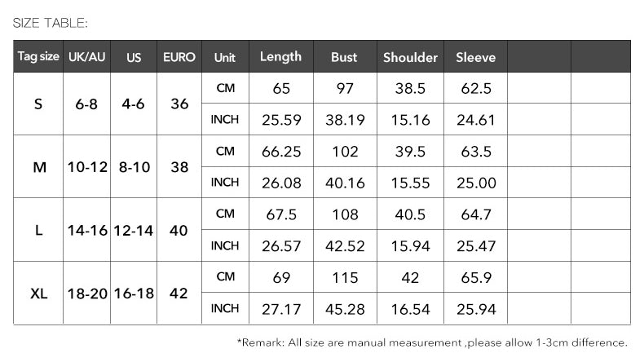This screenshot has height=362, width=644.
Task: Click the Length column header
Action: [x=280, y=57]
